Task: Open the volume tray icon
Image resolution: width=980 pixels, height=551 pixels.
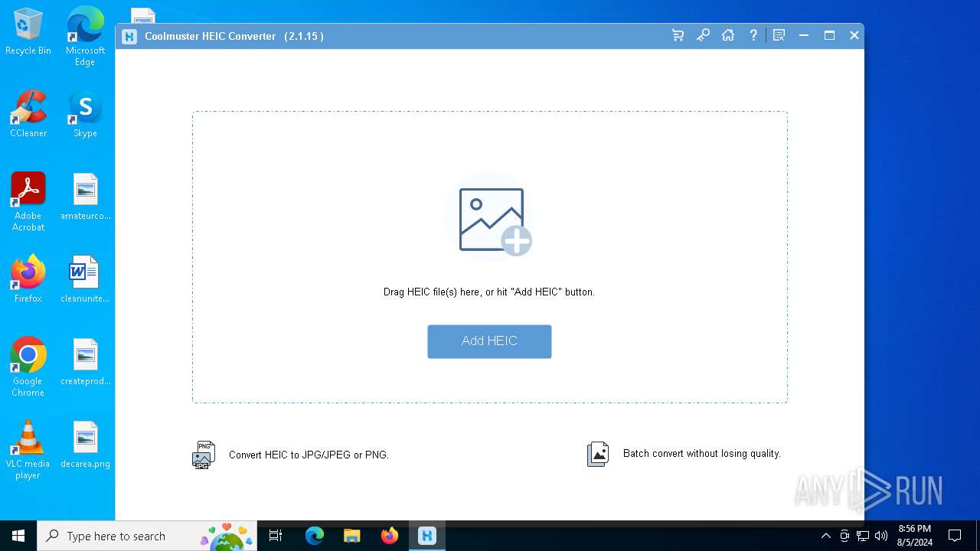Action: (880, 536)
